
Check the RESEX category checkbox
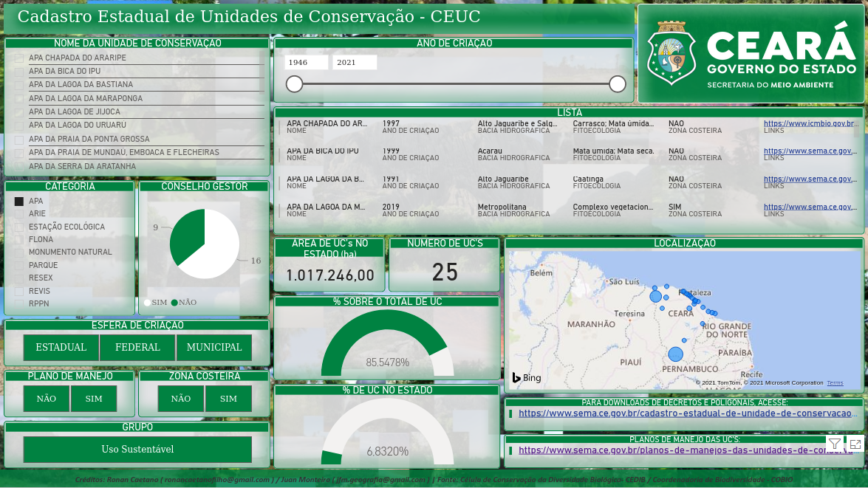[x=19, y=278]
